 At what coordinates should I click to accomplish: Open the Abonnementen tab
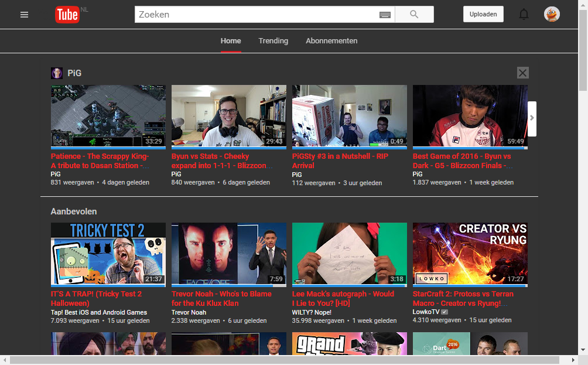331,41
